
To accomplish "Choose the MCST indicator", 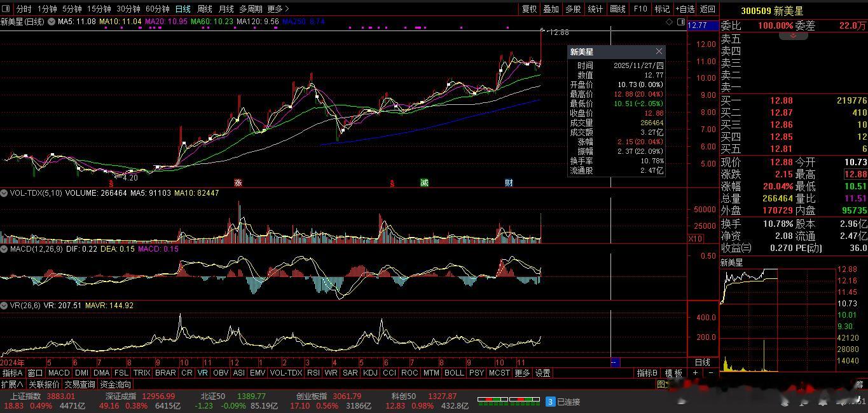I will point(499,373).
